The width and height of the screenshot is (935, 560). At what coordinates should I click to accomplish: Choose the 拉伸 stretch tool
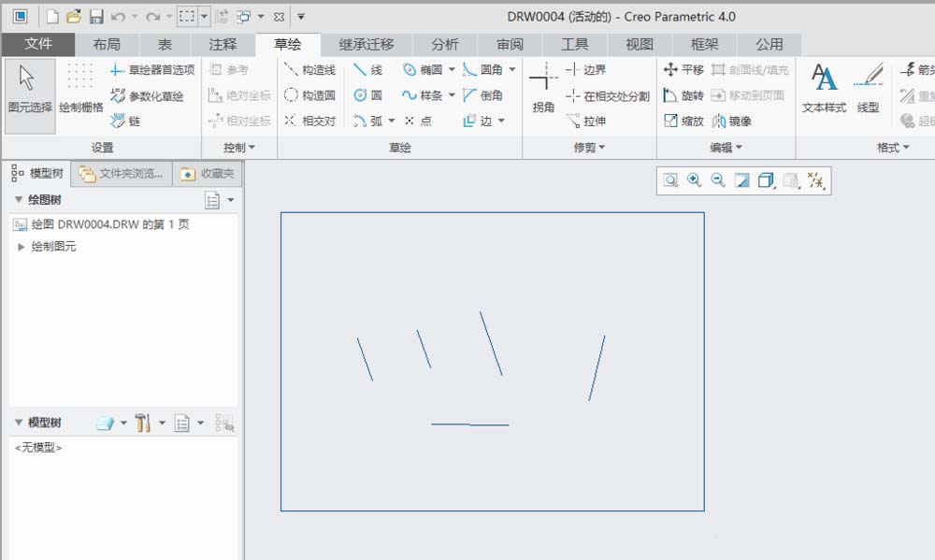point(586,121)
